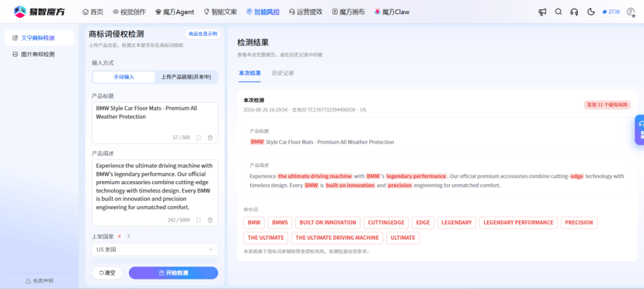Click 开始检测 start detection button
644x289 pixels.
[x=174, y=273]
